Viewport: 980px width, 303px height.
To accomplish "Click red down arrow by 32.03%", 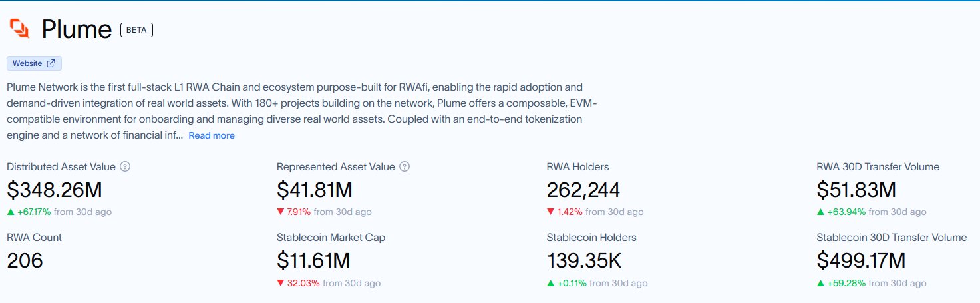I will (281, 283).
